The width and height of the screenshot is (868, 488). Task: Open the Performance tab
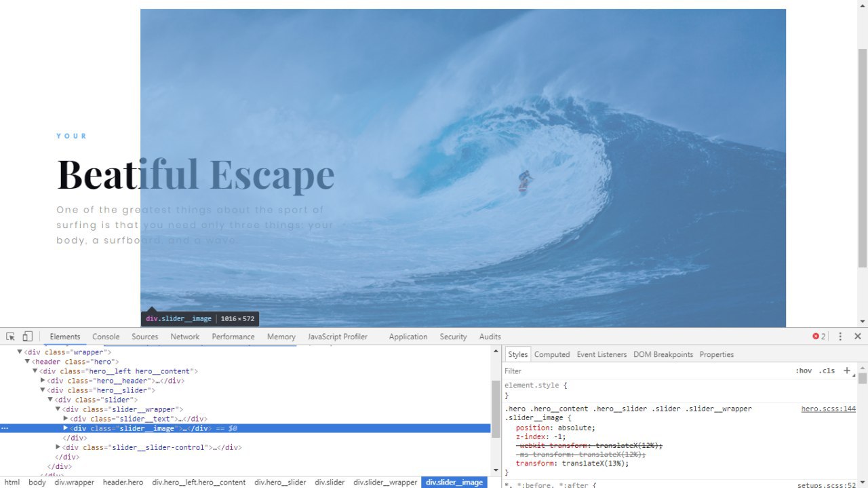(x=233, y=337)
